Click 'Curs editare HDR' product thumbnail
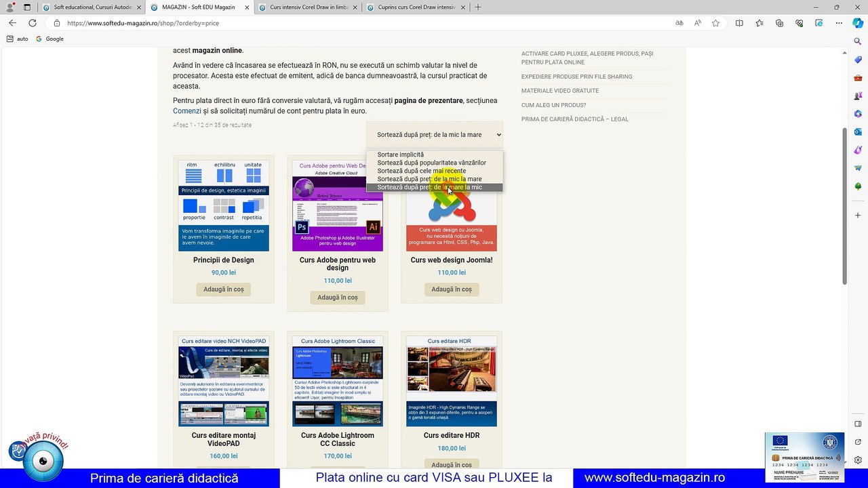This screenshot has height=488, width=868. pos(452,382)
